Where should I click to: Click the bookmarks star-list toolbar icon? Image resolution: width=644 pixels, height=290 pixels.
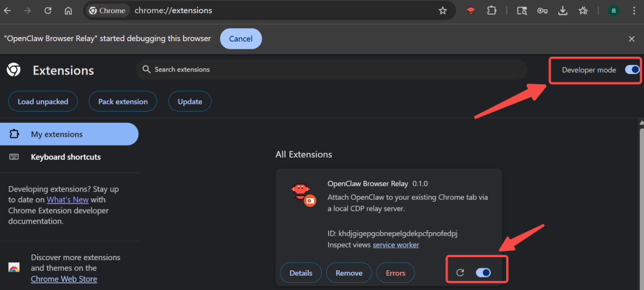(583, 11)
